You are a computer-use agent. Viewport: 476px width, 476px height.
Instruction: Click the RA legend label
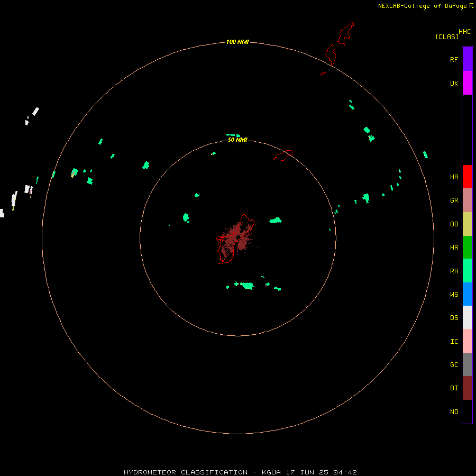[x=454, y=271]
